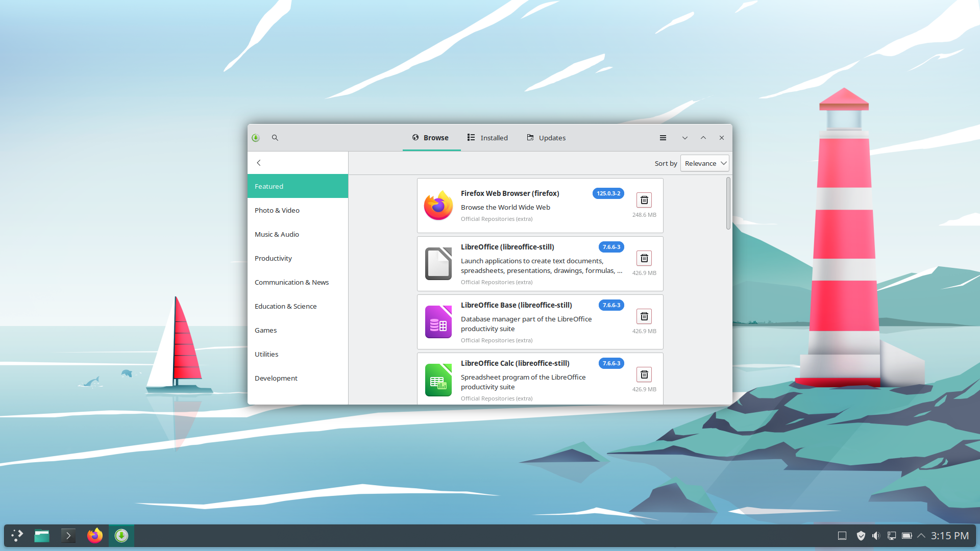This screenshot has height=551, width=980.
Task: Open the search magnifier in the header
Action: click(275, 138)
